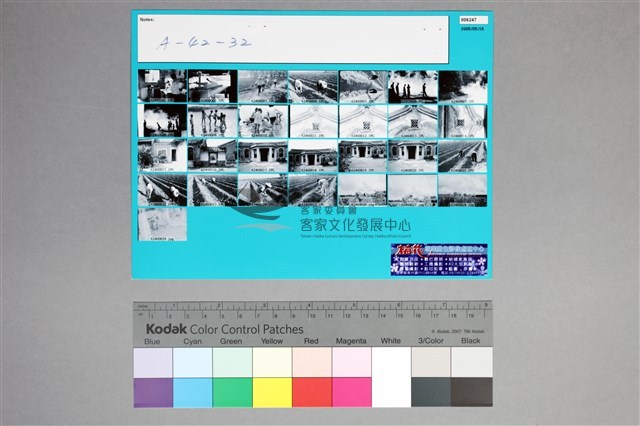Select the saturated magenta Kodak patch

coord(351,392)
